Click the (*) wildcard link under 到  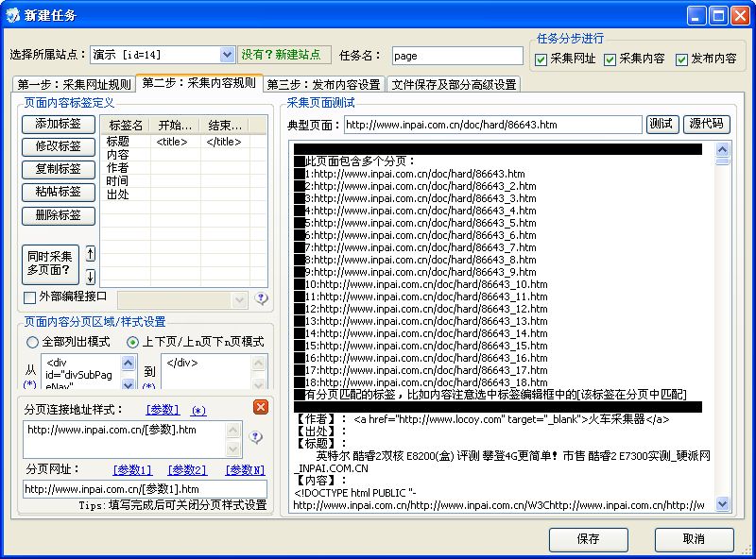point(148,385)
